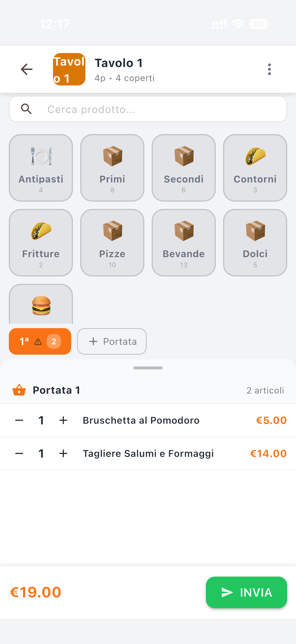Tap the back arrow icon
Screen dimensions: 296x644
tap(27, 69)
